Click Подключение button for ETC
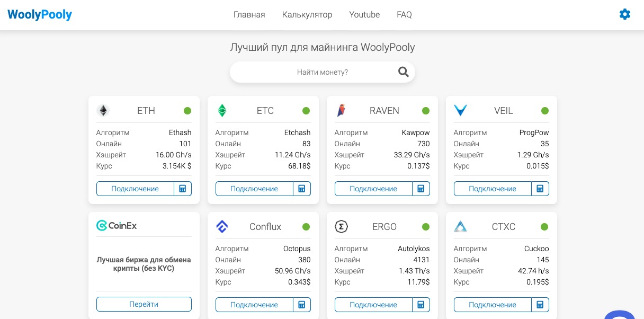This screenshot has height=319, width=644. [x=254, y=189]
